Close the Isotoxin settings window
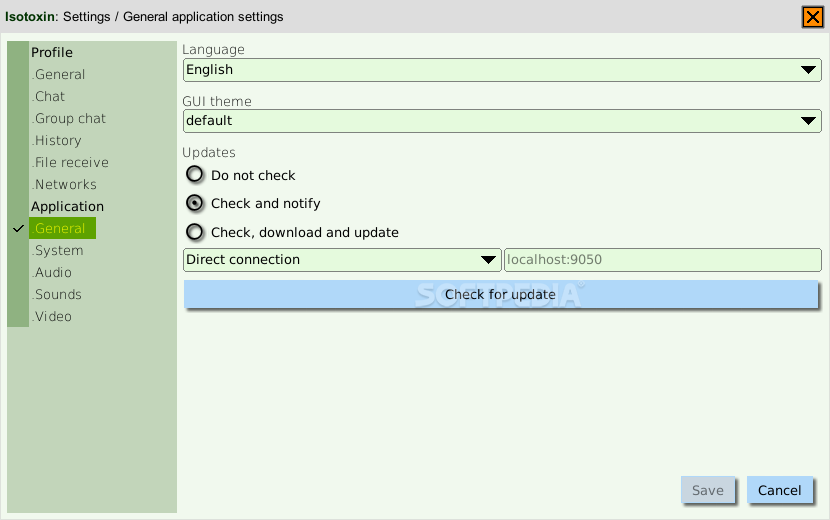The width and height of the screenshot is (830, 520). click(813, 17)
